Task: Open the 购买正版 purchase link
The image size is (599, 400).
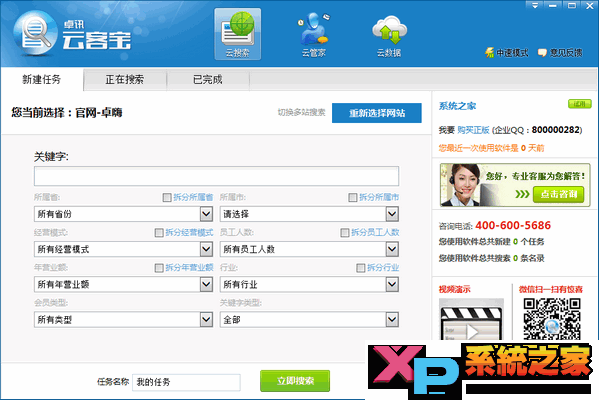Action: click(473, 130)
